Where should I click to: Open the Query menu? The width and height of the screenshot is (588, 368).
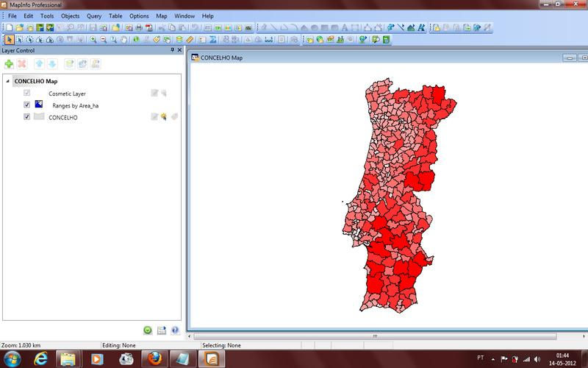(94, 15)
